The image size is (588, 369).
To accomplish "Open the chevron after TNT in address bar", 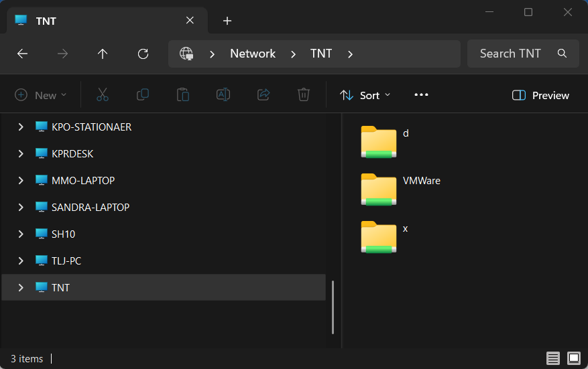I will tap(350, 54).
